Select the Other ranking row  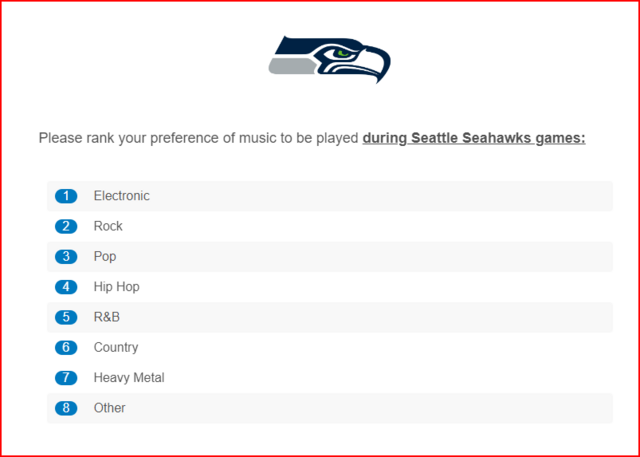click(x=330, y=408)
